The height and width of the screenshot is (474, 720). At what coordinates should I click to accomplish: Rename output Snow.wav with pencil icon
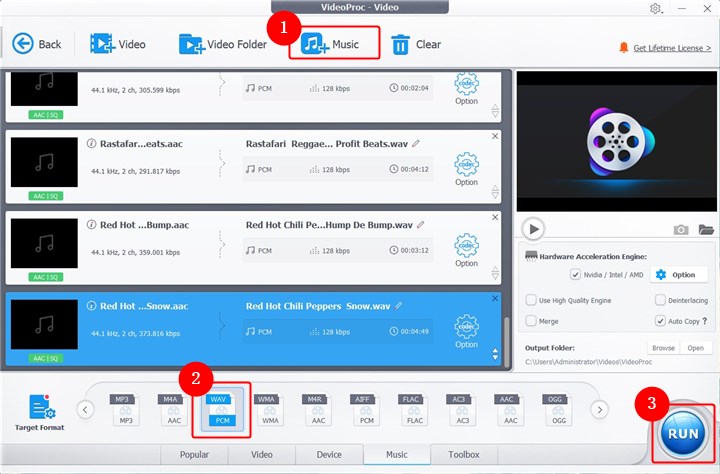pyautogui.click(x=399, y=305)
